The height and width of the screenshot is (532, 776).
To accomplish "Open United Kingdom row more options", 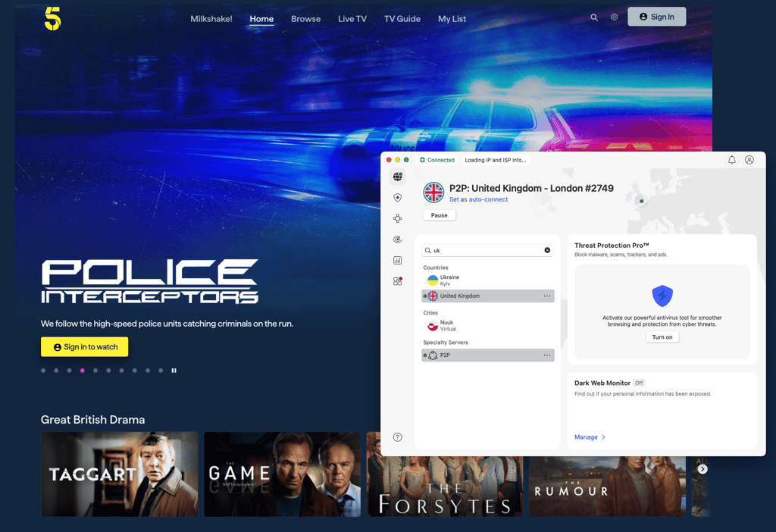I will click(547, 296).
